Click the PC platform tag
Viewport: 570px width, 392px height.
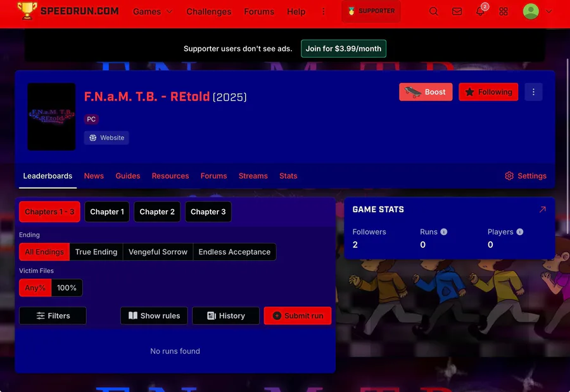pyautogui.click(x=91, y=119)
